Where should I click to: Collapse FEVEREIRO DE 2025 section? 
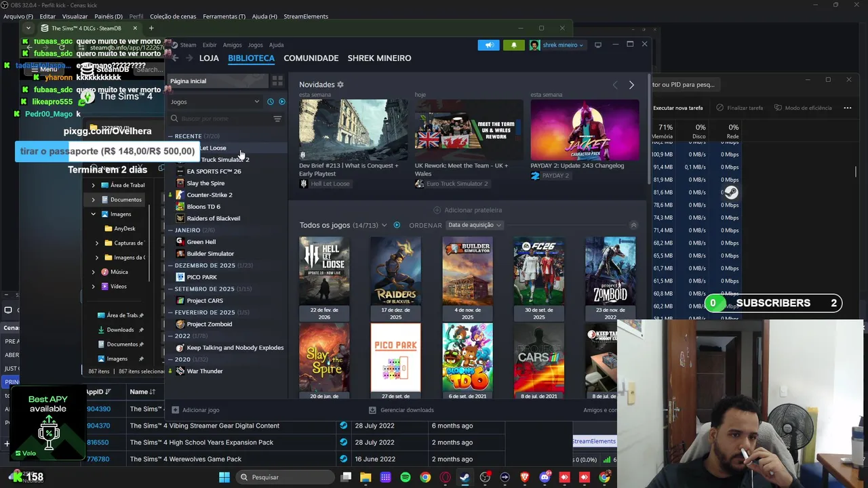171,312
